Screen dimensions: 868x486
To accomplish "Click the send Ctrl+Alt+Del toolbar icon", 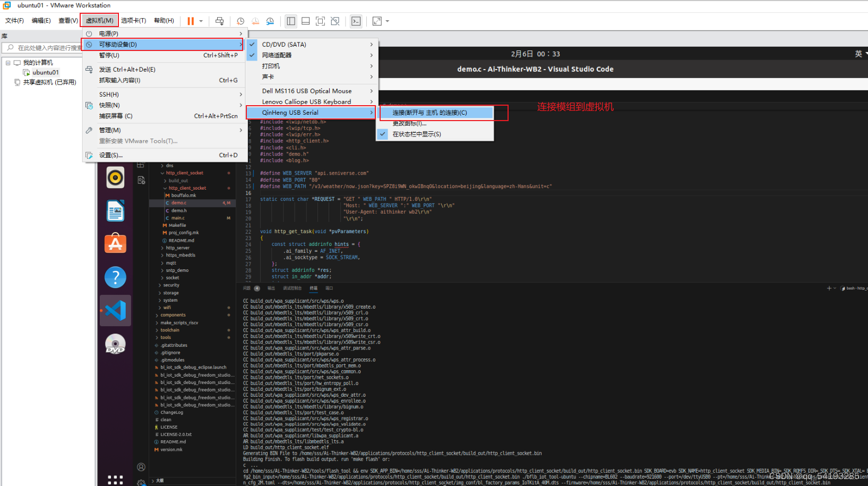I will click(219, 21).
